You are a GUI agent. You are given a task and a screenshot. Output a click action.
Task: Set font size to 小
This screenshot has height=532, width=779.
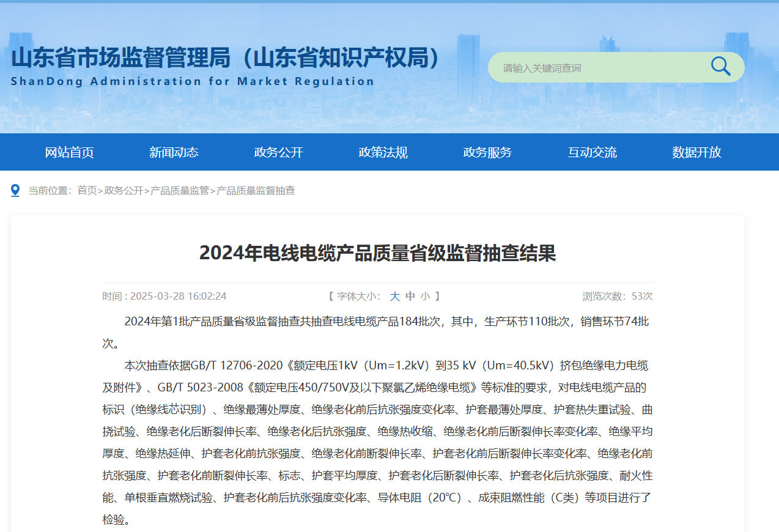[425, 297]
